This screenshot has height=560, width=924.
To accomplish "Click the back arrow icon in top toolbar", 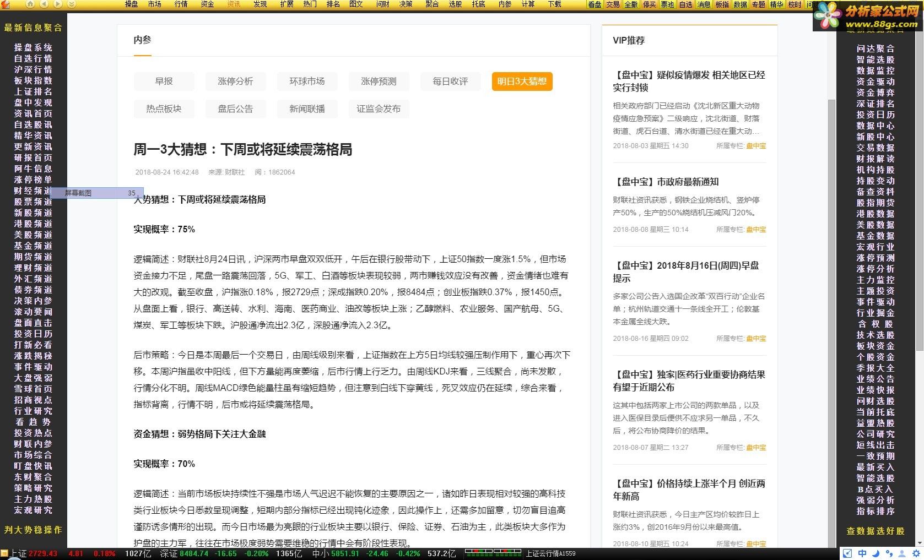I will [x=44, y=4].
